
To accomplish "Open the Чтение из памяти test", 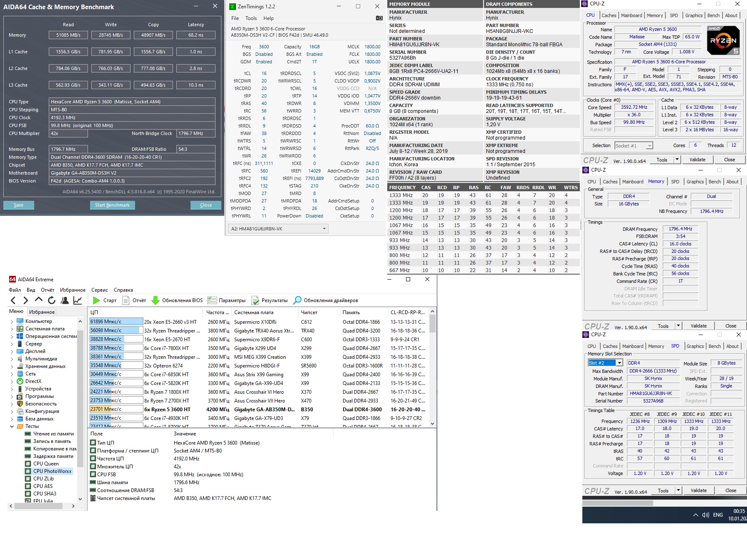I will pos(49,434).
